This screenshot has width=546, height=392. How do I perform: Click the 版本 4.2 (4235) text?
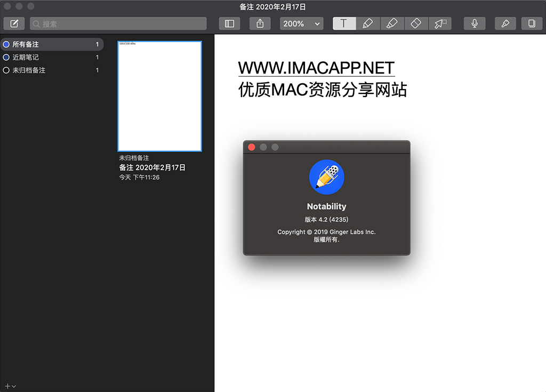tap(327, 220)
